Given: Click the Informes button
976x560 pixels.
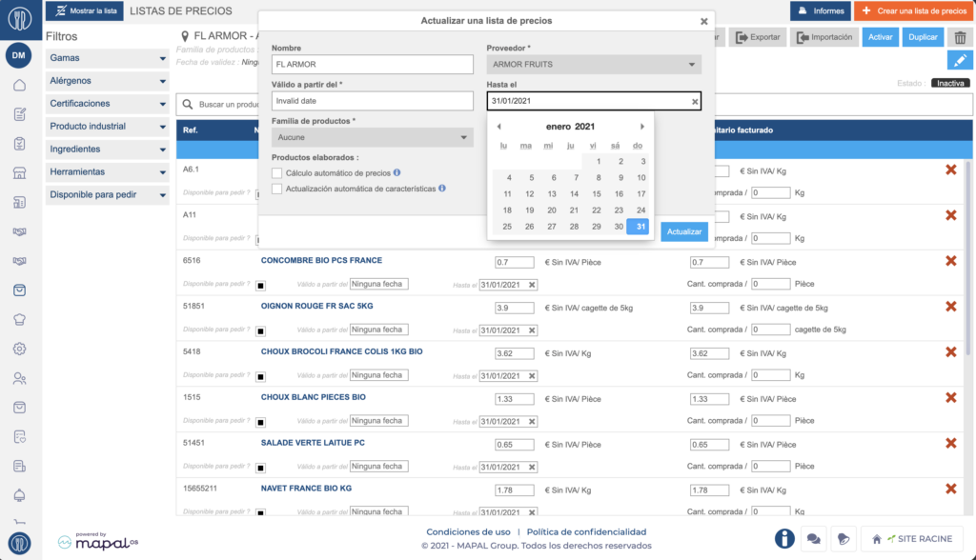Looking at the screenshot, I should click(821, 10).
